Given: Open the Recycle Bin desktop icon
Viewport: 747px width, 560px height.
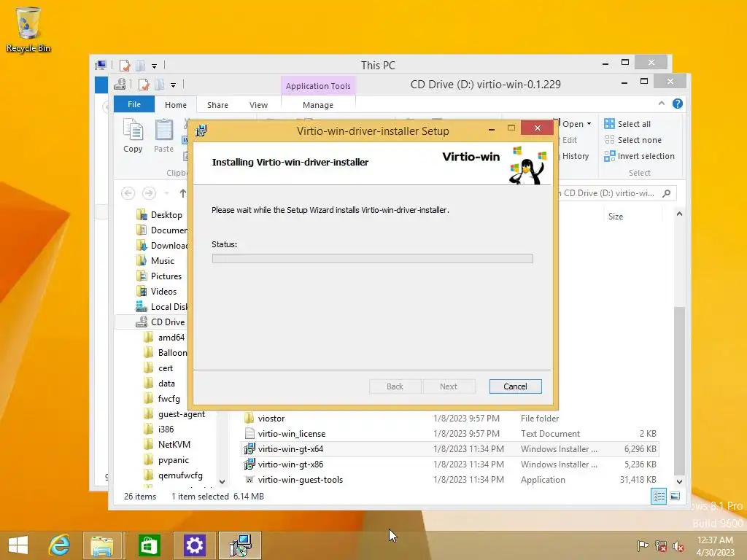Looking at the screenshot, I should pos(28,29).
